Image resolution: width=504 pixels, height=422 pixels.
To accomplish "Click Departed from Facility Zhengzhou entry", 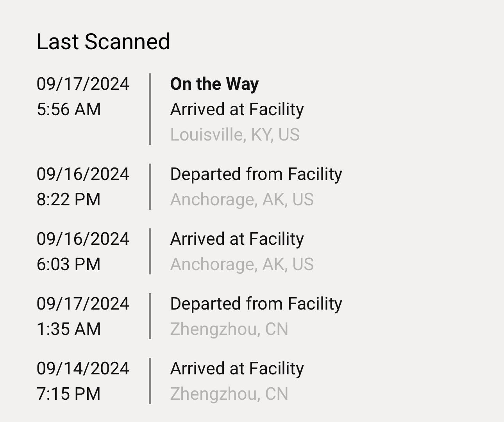I will (256, 304).
